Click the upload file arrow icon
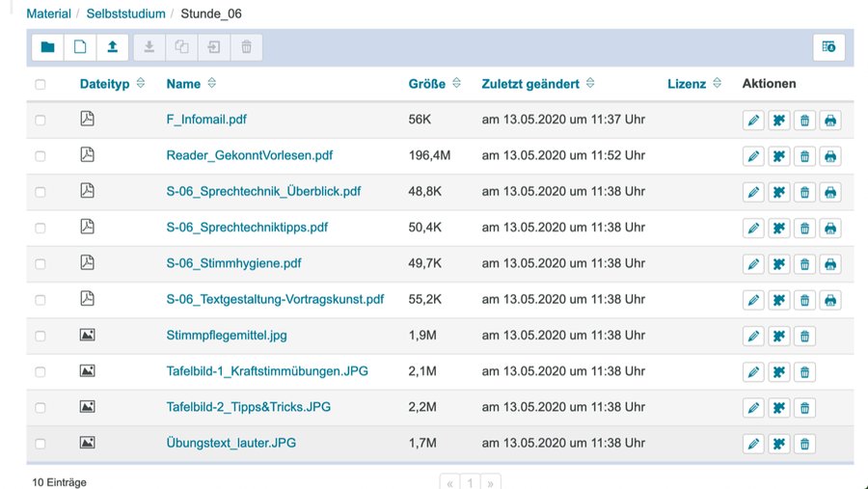868x489 pixels. click(x=113, y=47)
